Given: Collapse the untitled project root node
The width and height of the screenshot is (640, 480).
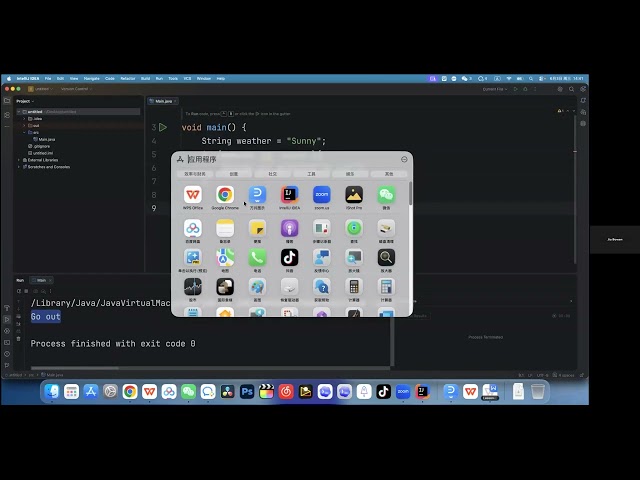Looking at the screenshot, I should pyautogui.click(x=19, y=112).
